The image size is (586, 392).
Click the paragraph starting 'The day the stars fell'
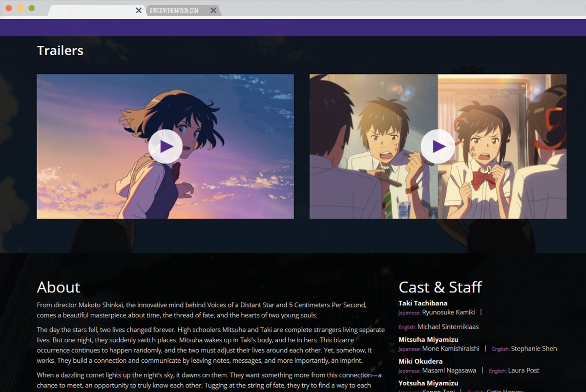211,346
